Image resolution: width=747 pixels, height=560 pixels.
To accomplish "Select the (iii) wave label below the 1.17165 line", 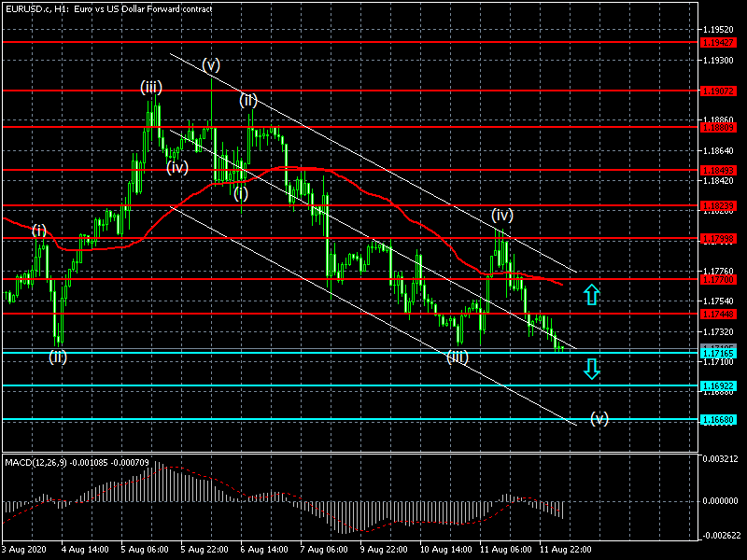I will (458, 357).
